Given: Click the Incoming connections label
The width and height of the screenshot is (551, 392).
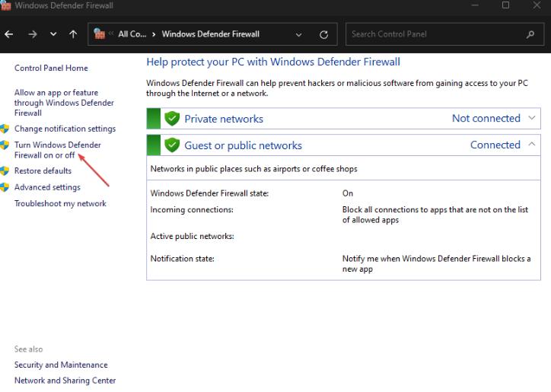Looking at the screenshot, I should click(192, 210).
